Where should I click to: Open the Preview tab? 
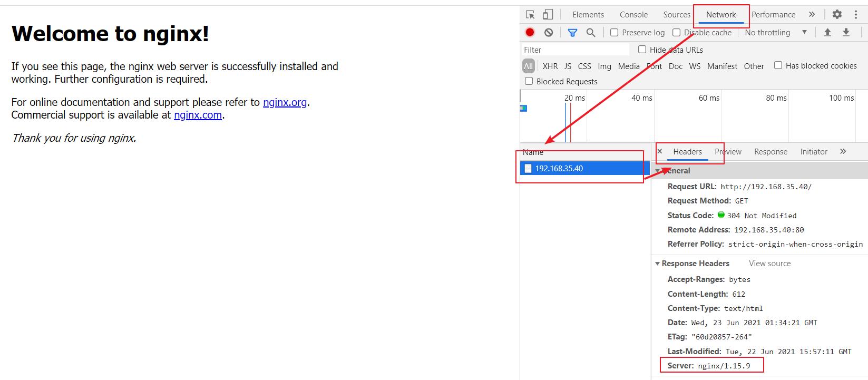(x=728, y=152)
